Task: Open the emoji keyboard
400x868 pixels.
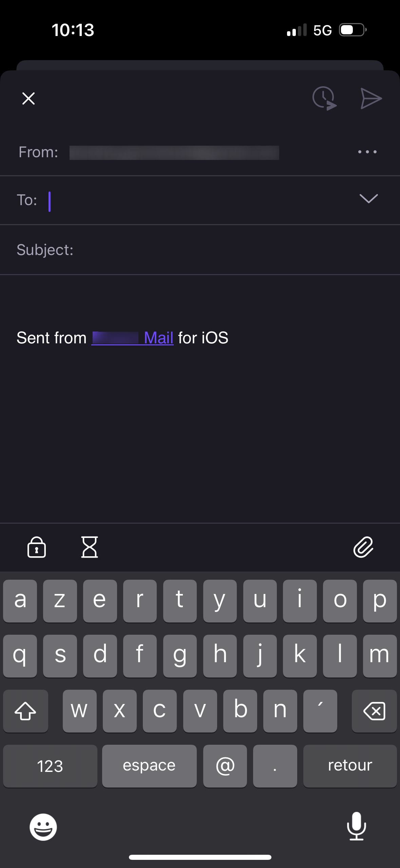Action: pos(43,827)
